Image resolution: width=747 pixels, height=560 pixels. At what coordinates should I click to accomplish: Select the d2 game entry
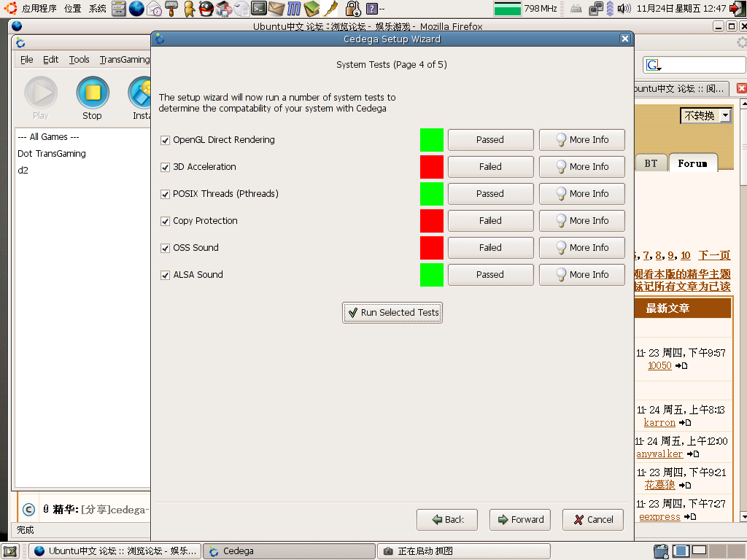coord(23,170)
